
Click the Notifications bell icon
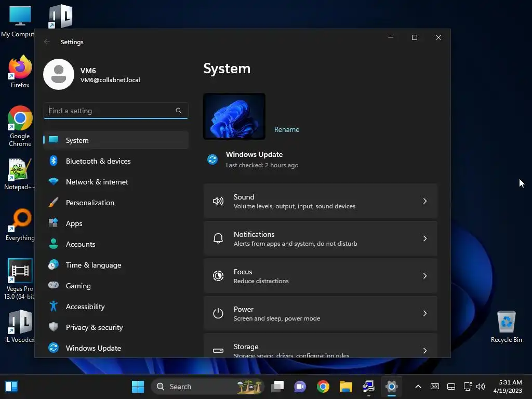218,238
